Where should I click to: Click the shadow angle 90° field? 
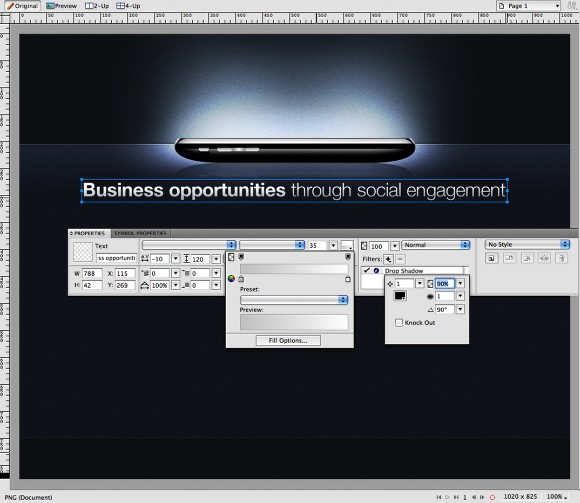pyautogui.click(x=445, y=309)
